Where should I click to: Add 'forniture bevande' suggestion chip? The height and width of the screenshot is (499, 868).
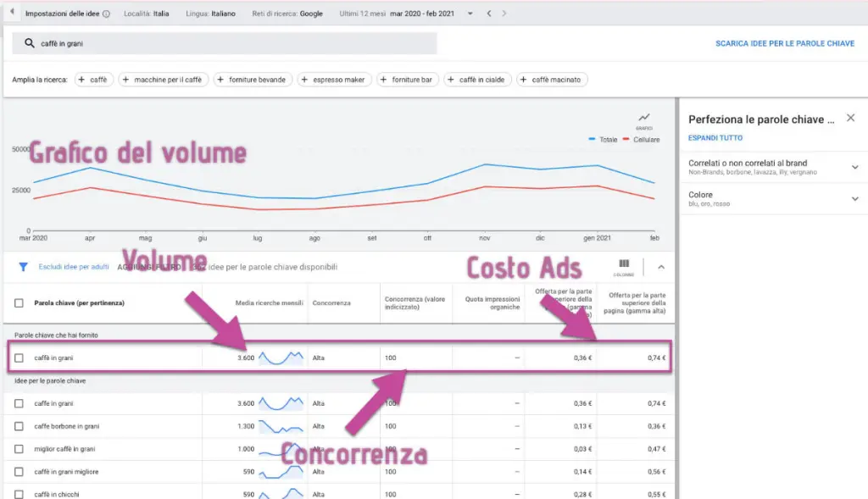tap(253, 80)
